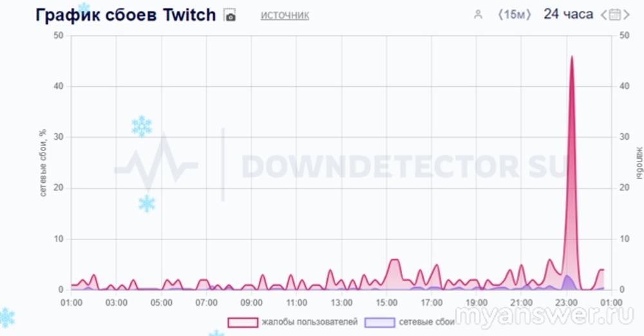This screenshot has width=644, height=336.
Task: Open the 'ИСТОЧНИК' link
Action: pyautogui.click(x=285, y=15)
